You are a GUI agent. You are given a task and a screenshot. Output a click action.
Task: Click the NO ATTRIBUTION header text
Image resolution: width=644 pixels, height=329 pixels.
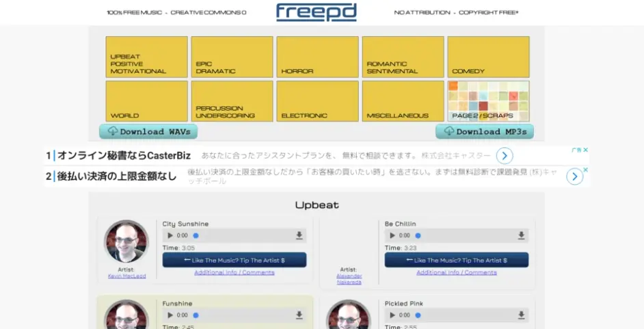coord(422,12)
